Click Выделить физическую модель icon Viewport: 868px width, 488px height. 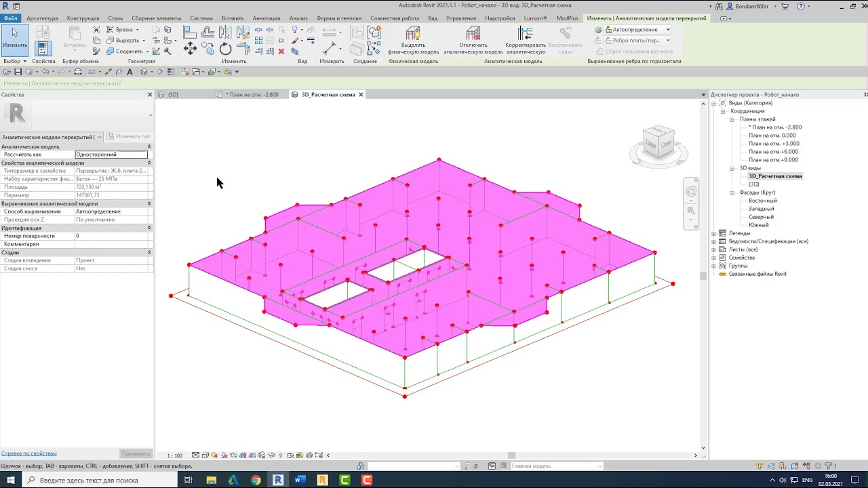[x=413, y=34]
